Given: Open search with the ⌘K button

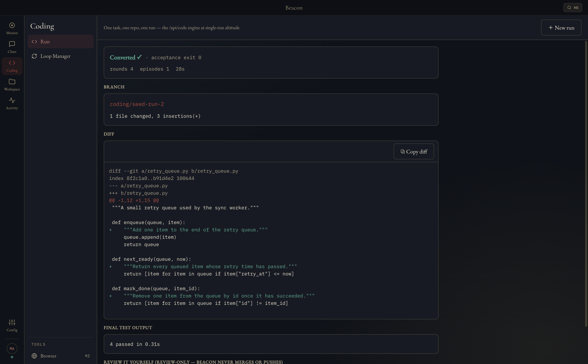Looking at the screenshot, I should [x=572, y=8].
